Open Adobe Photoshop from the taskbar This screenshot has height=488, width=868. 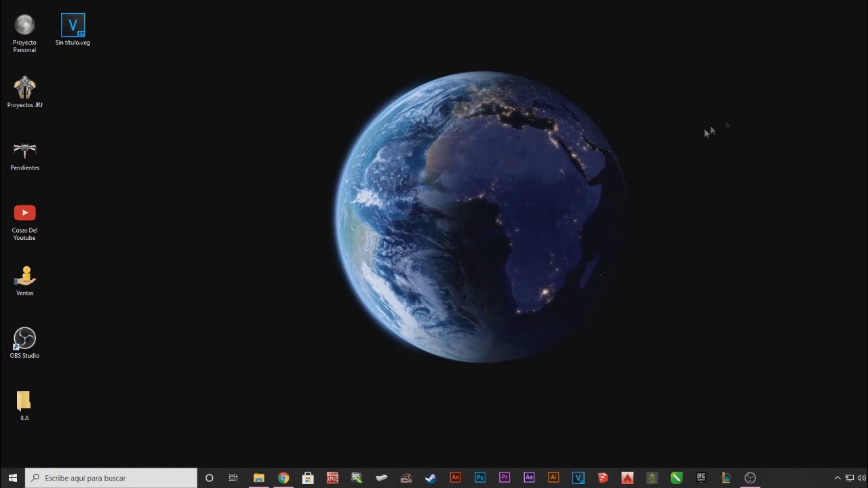click(480, 478)
